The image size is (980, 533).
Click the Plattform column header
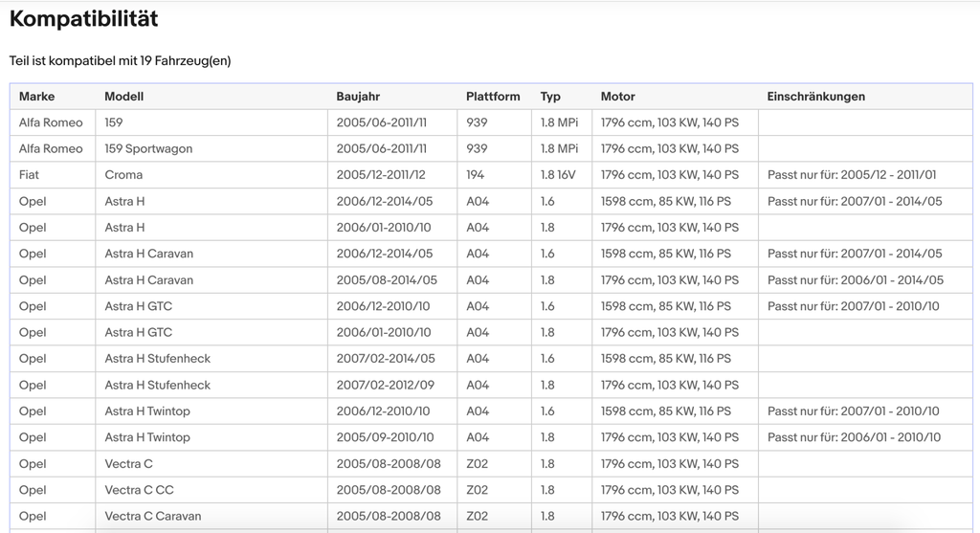coord(493,97)
